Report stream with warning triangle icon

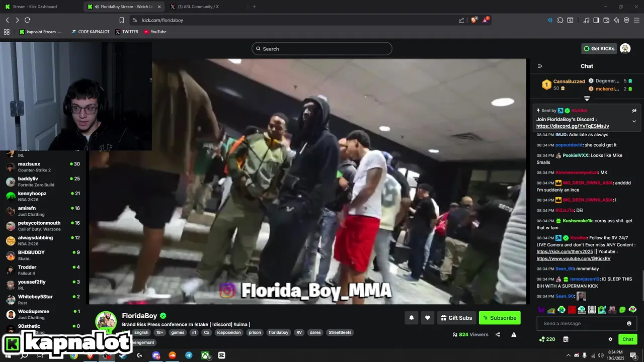(514, 334)
